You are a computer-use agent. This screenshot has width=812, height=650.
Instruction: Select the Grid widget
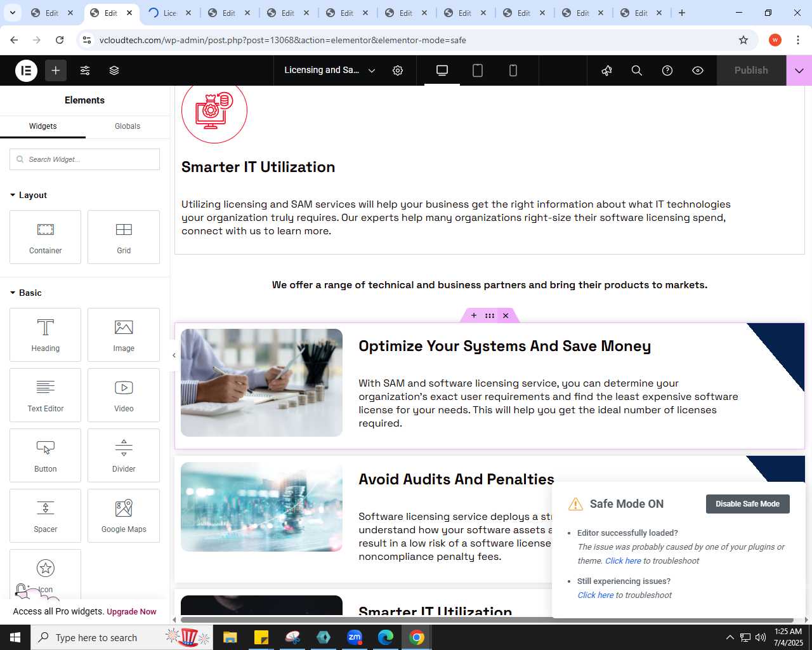(124, 237)
